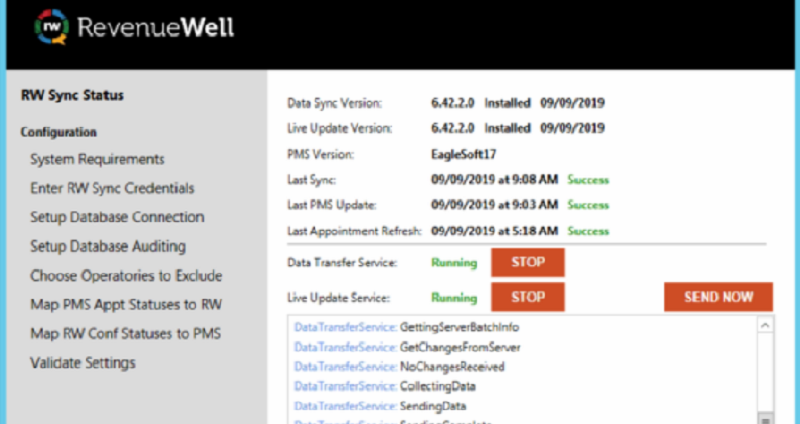Open Map PMS Appt Statuses to RW
Viewport: 800px width, 424px height.
pos(126,304)
